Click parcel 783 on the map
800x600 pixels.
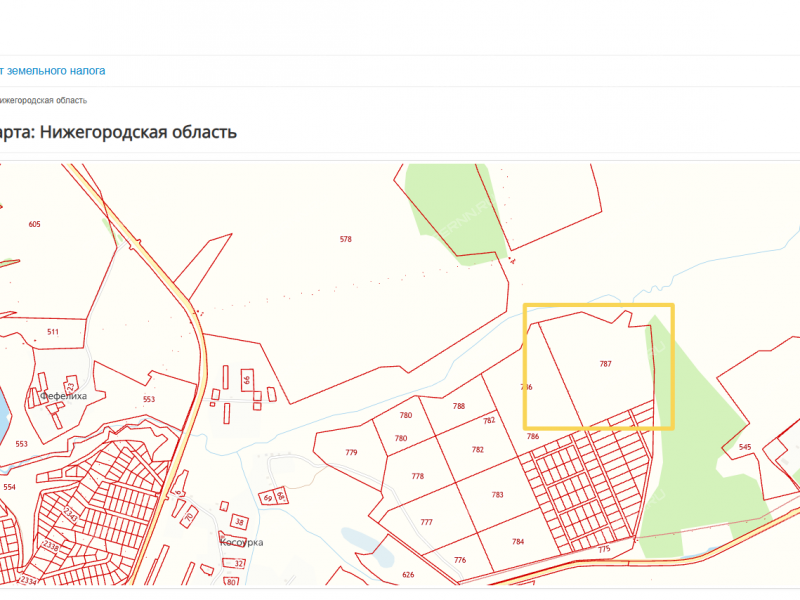pyautogui.click(x=498, y=495)
